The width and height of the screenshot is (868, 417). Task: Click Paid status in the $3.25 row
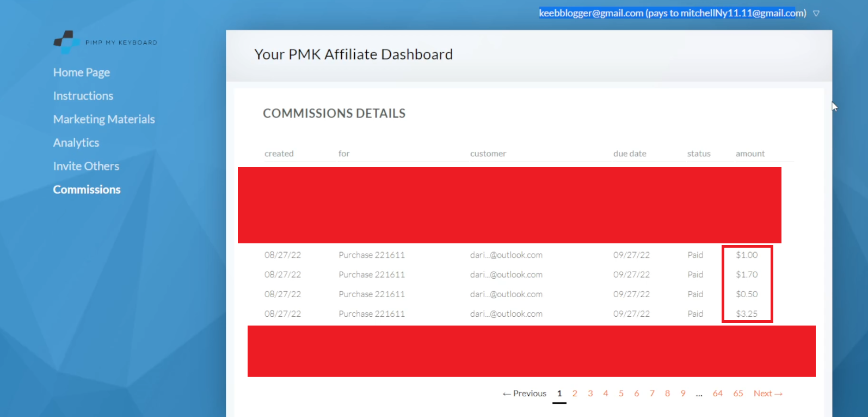coord(695,314)
